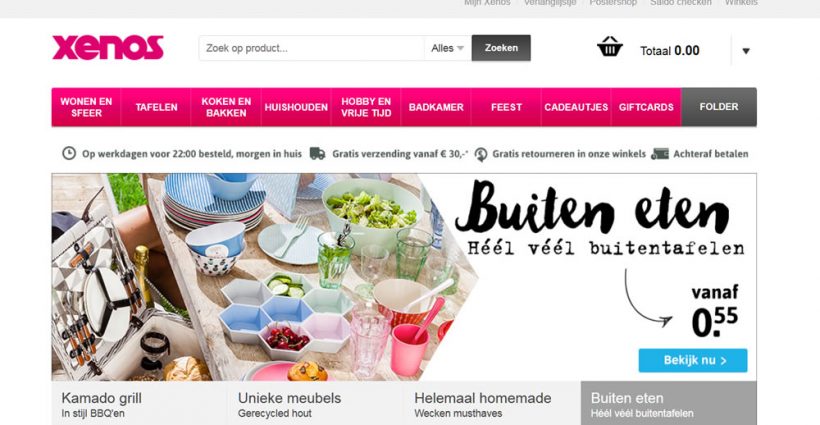Viewport: 820px width, 425px height.
Task: Open the Alles category dropdown
Action: click(x=448, y=48)
